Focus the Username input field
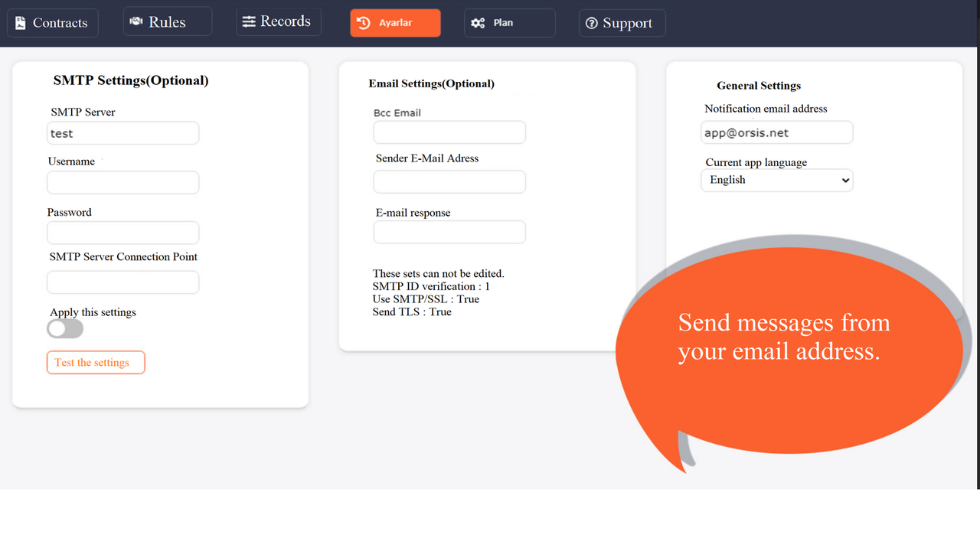This screenshot has height=551, width=980. click(x=122, y=182)
